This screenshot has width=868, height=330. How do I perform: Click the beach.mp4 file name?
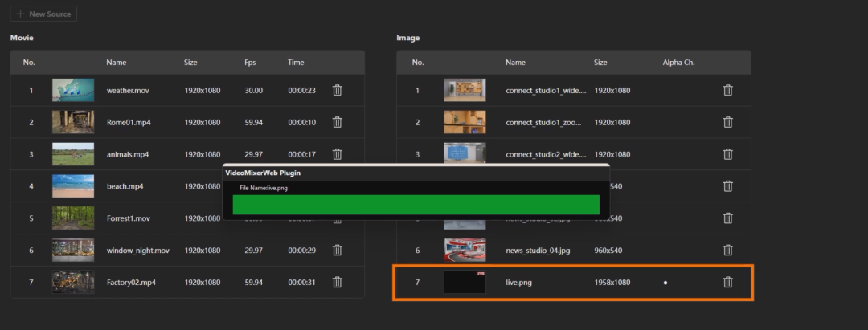click(x=125, y=186)
